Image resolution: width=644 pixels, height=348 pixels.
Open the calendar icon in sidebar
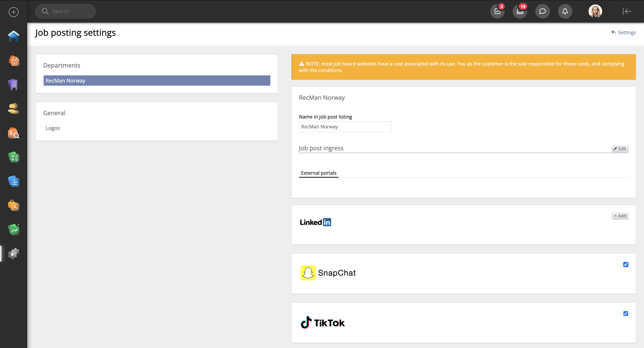coord(13,61)
